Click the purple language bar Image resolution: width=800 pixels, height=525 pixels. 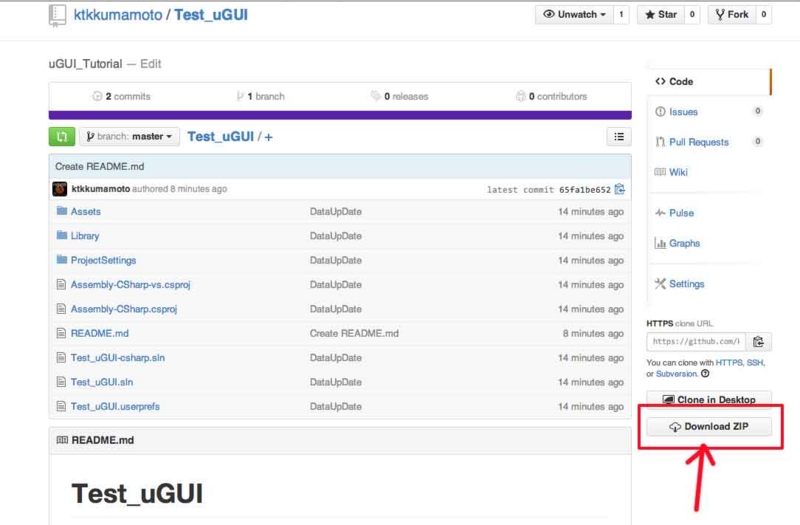tap(340, 115)
